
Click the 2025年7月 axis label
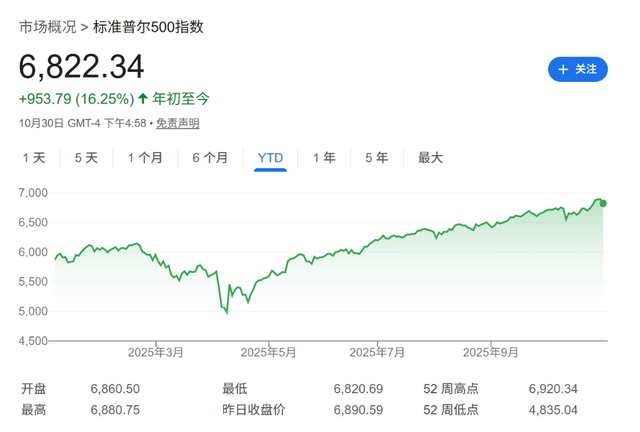coord(377,352)
